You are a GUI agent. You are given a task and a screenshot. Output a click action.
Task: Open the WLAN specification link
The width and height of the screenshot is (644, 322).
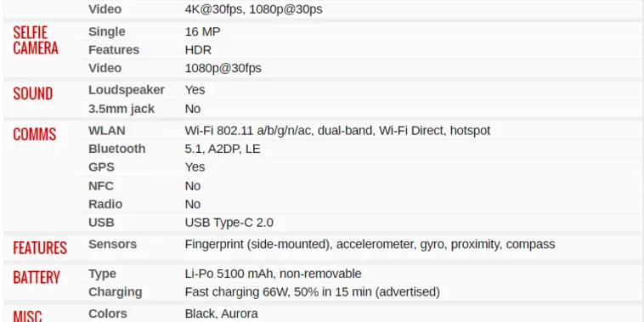(x=107, y=131)
